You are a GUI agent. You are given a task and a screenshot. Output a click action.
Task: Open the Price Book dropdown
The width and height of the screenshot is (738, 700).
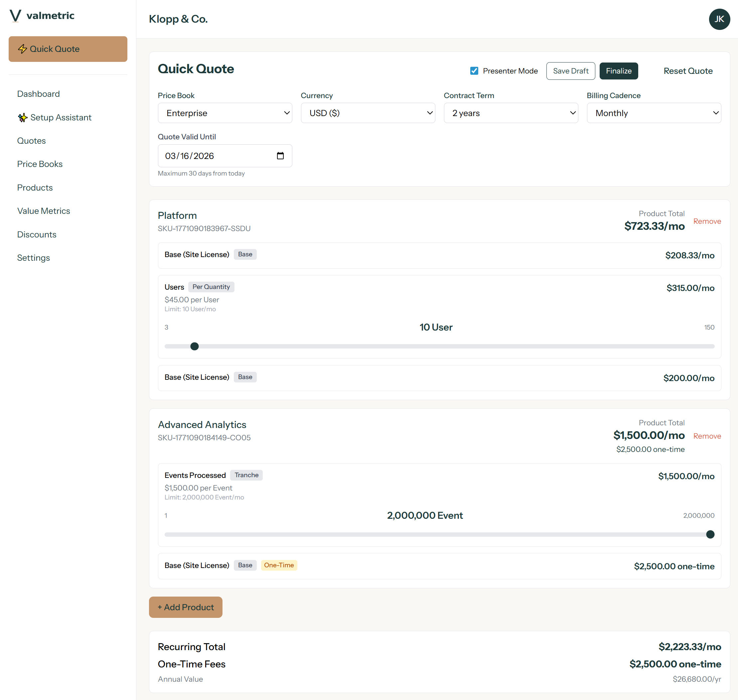pyautogui.click(x=225, y=113)
